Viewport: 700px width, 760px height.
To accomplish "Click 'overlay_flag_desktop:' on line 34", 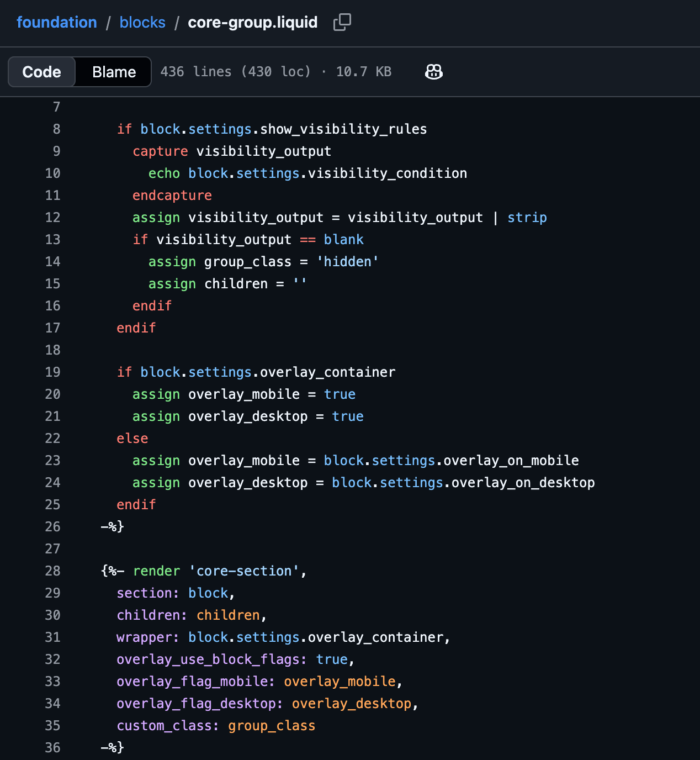I will click(200, 704).
